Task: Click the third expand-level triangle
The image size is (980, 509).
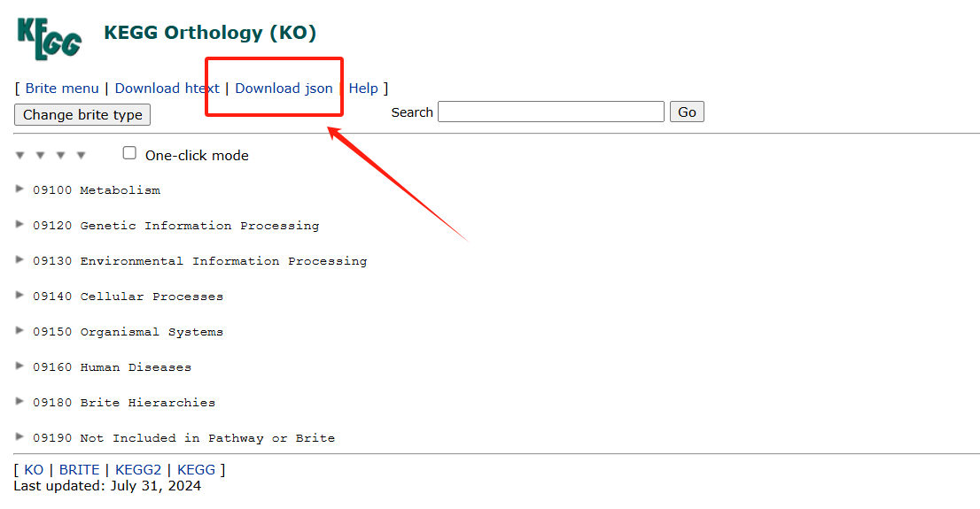Action: 60,156
